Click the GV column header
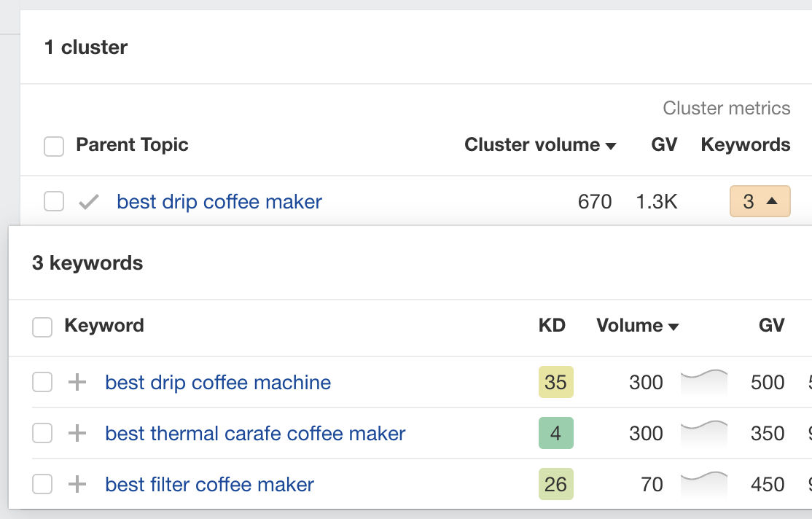Image resolution: width=812 pixels, height=519 pixels. pyautogui.click(x=663, y=145)
